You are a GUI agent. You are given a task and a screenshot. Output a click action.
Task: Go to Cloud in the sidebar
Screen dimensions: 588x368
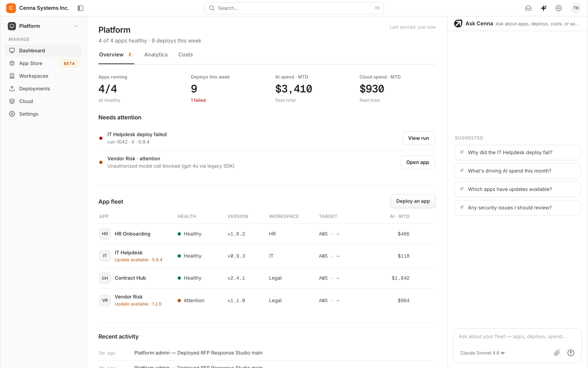(x=43, y=101)
